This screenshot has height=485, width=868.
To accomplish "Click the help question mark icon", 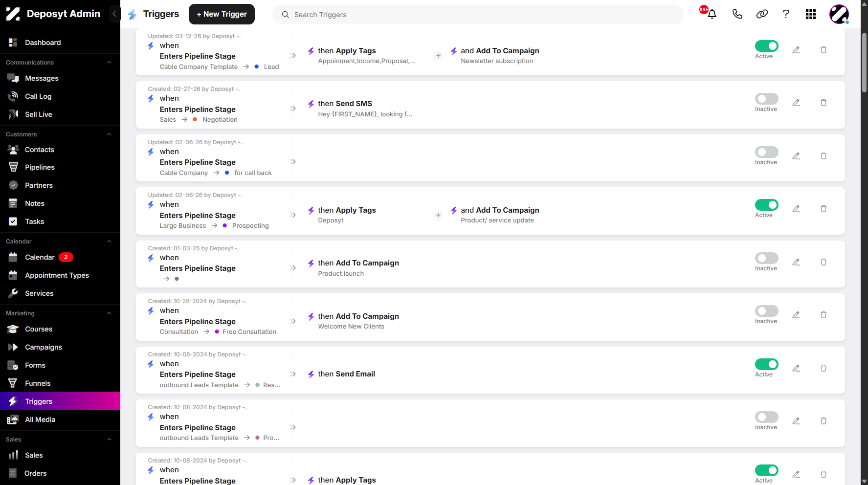I will click(786, 14).
